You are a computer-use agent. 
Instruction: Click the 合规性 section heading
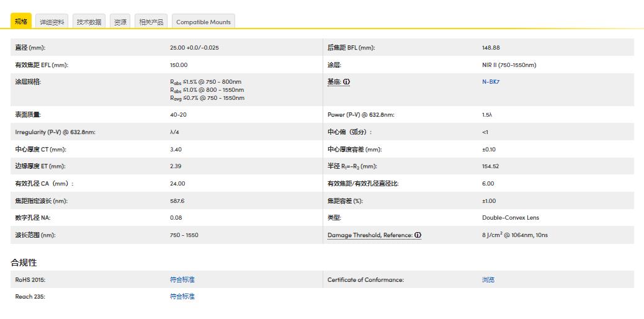tap(24, 263)
